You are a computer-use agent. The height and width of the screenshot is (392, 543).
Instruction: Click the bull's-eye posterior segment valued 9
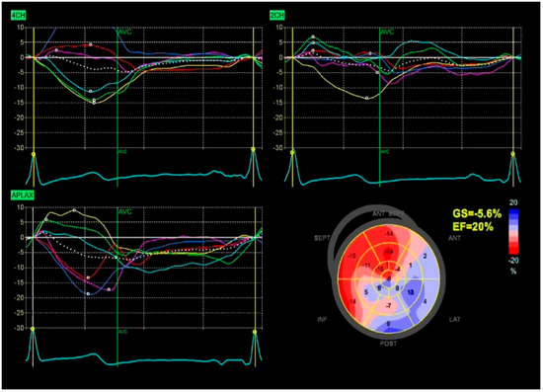click(x=389, y=324)
